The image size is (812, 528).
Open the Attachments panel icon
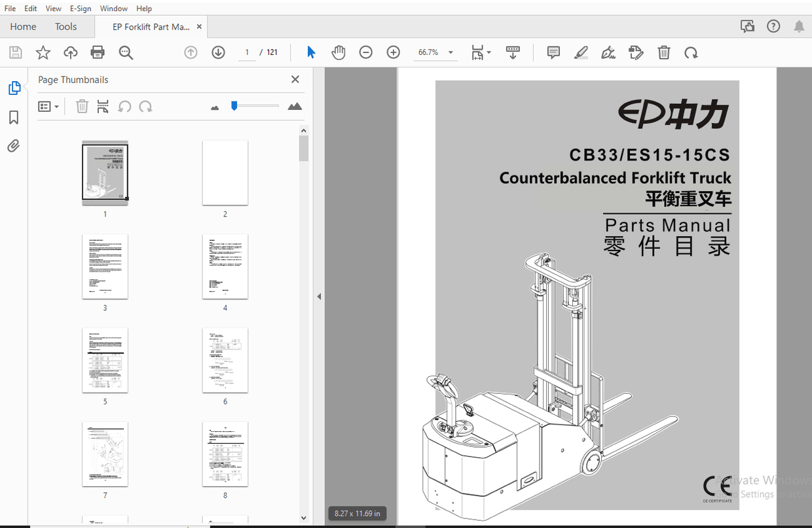pos(14,145)
